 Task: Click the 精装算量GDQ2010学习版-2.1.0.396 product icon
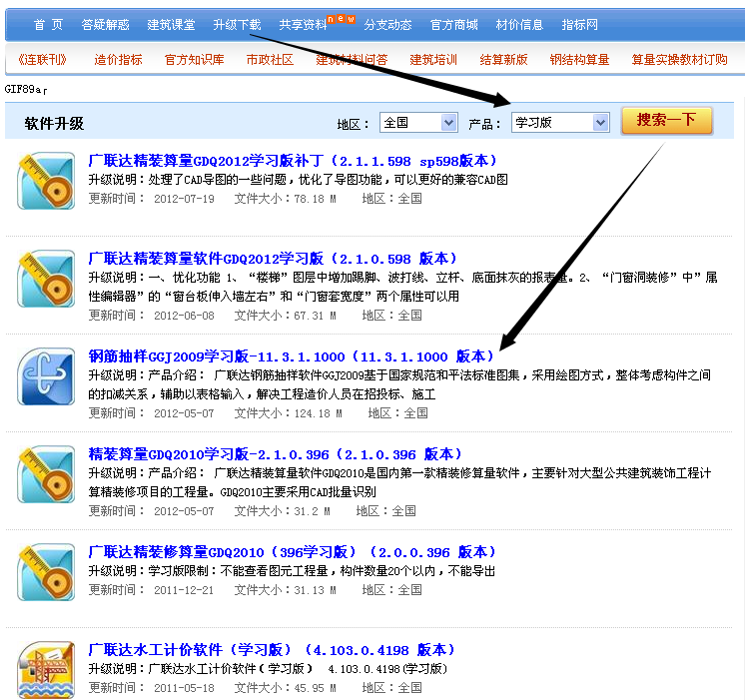click(46, 474)
